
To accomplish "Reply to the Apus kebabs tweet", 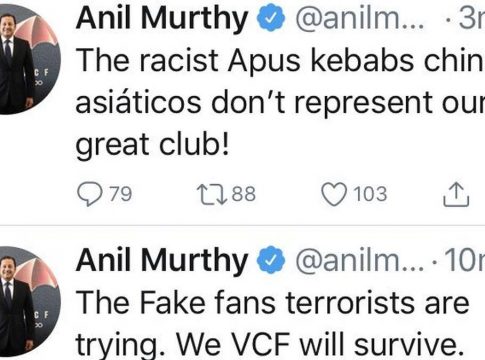I will point(90,194).
